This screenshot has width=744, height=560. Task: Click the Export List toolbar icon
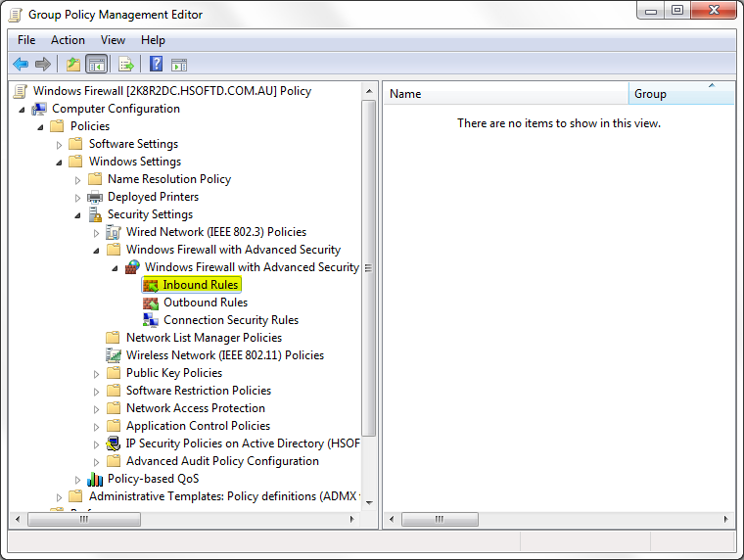[x=126, y=64]
